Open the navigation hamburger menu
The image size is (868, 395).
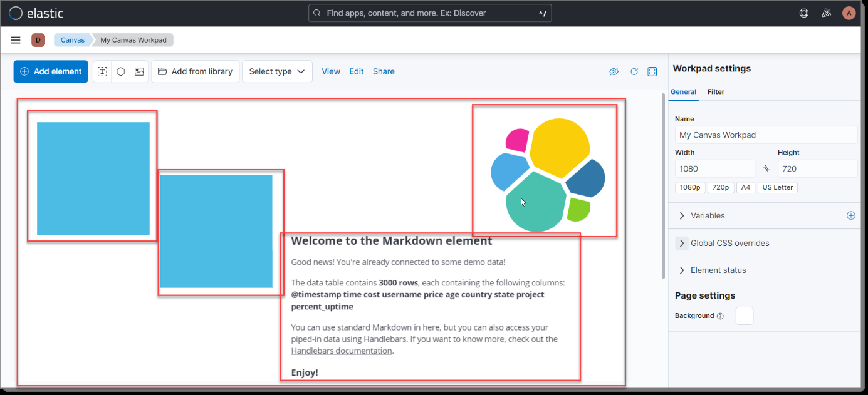(16, 39)
